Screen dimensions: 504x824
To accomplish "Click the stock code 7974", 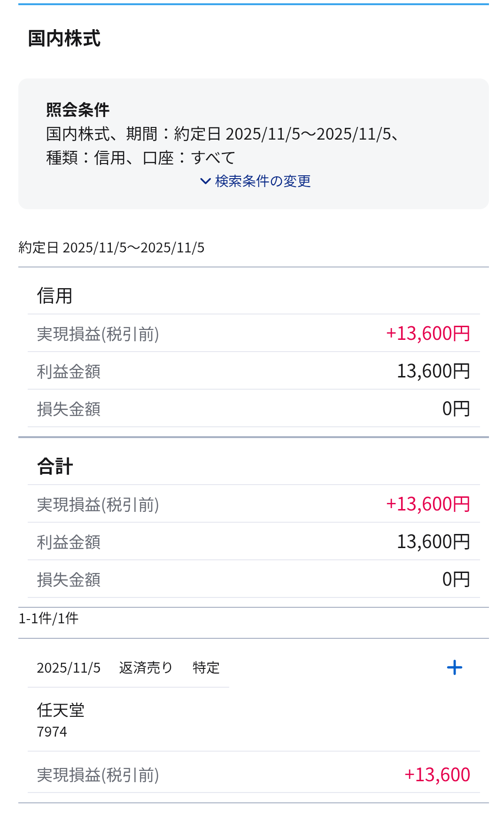I will point(52,732).
